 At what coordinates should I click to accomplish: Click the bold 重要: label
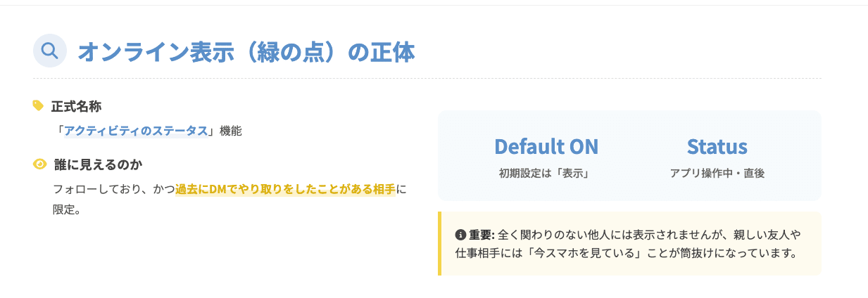(482, 234)
